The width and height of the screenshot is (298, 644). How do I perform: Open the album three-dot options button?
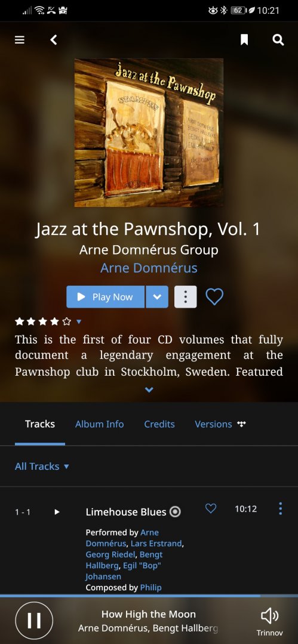coord(186,297)
